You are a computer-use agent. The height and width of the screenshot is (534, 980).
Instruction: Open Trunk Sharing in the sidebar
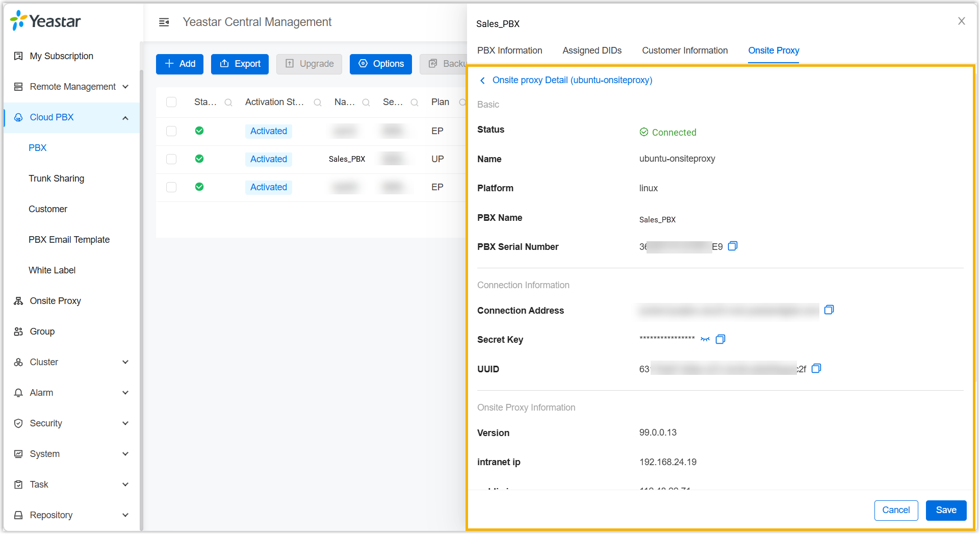[57, 179]
